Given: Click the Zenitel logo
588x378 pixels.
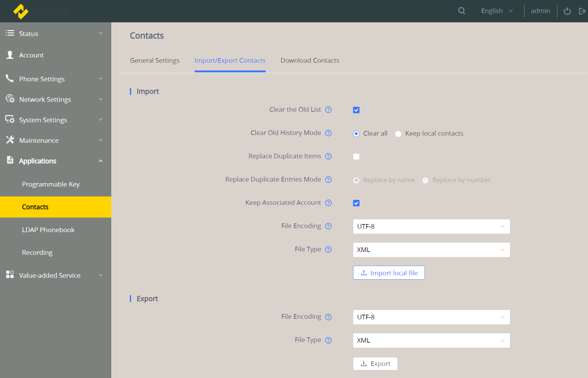Looking at the screenshot, I should pyautogui.click(x=40, y=11).
